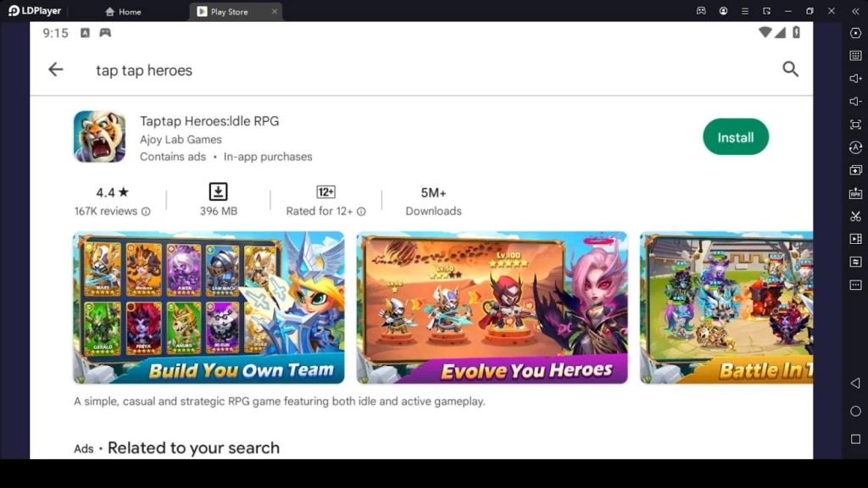Click the fullscreen sidebar icon

tap(855, 125)
